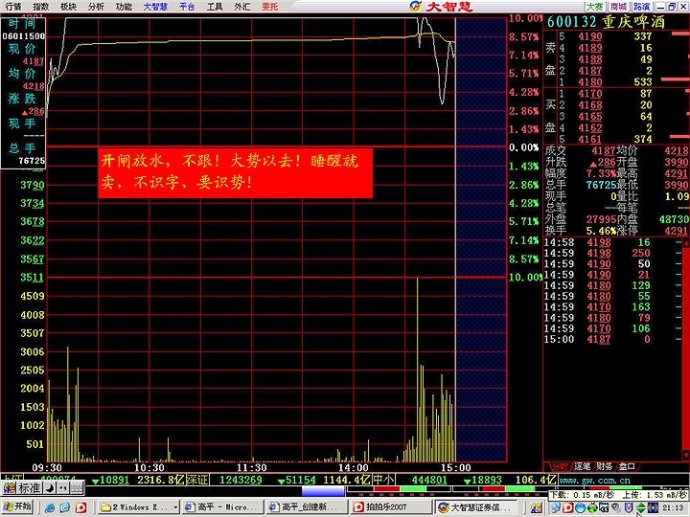Select the 盘口 tab
Screen dimensions: 690x517
pyautogui.click(x=628, y=466)
